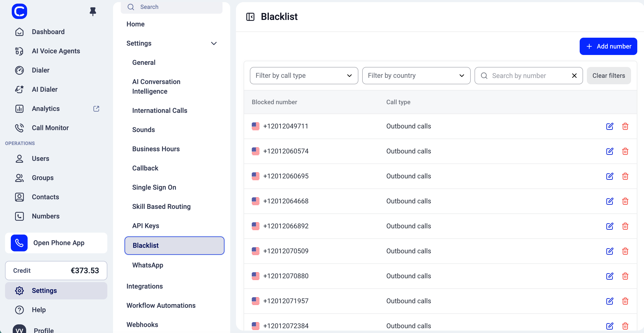Viewport: 644px width, 333px height.
Task: Collapse the Settings section chevron
Action: click(213, 43)
